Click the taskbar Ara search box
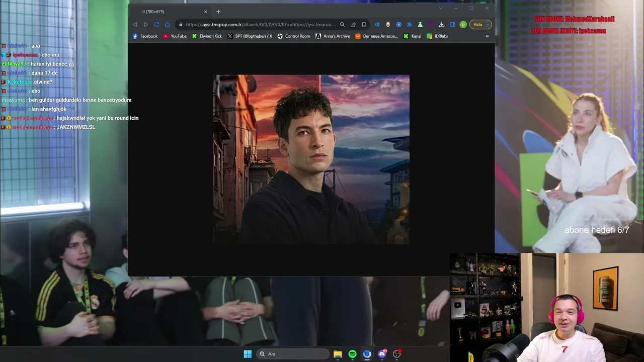This screenshot has width=644, height=362. point(293,354)
